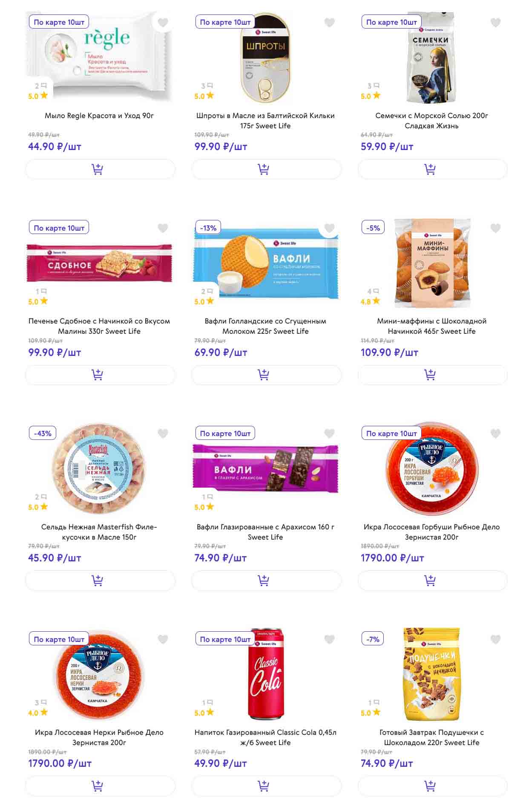Click По карте 10шт badge on cola
The image size is (523, 812).
pyautogui.click(x=225, y=639)
